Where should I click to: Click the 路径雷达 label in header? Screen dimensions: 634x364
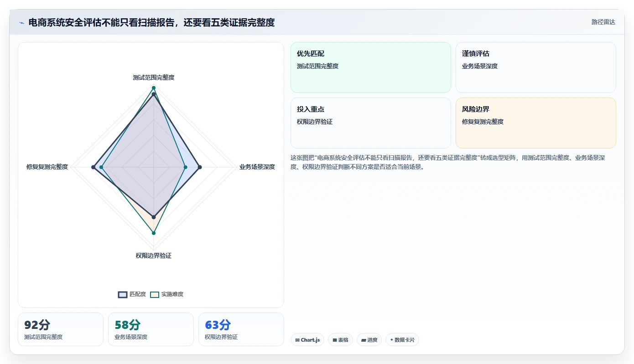tap(603, 22)
